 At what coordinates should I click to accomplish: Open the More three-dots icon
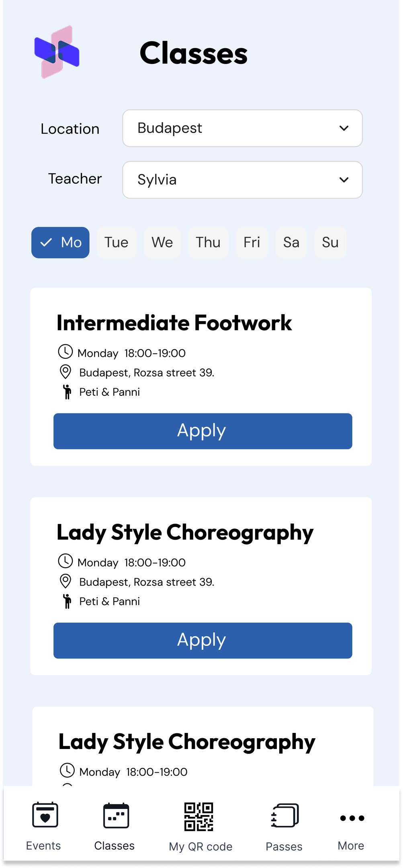(352, 818)
